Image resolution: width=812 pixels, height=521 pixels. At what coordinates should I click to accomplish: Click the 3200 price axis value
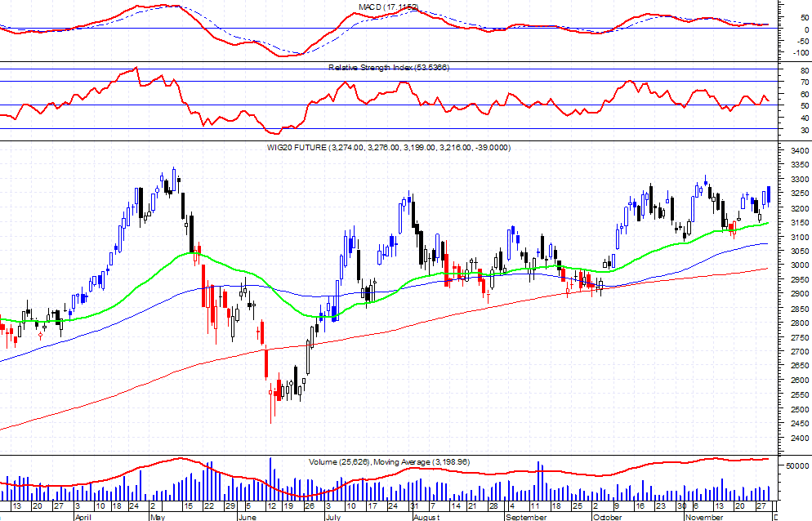coord(800,209)
